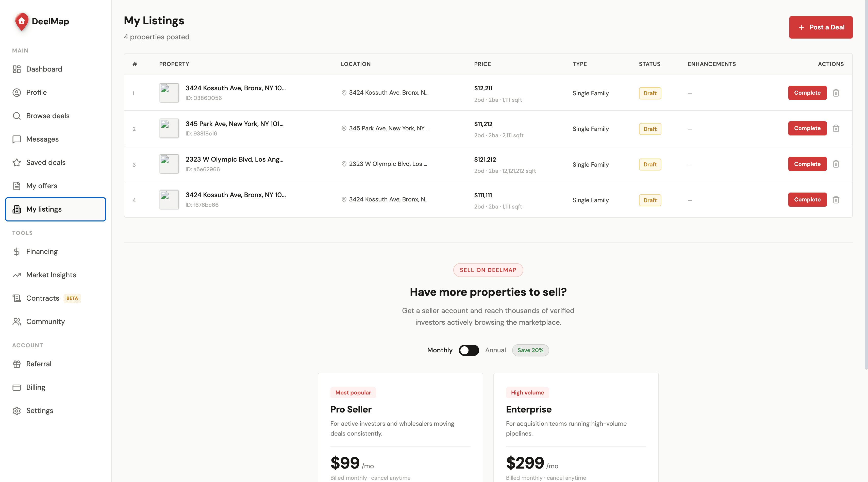Complete the 345 Park Ave draft listing
Screen dimensions: 868x482
point(807,128)
